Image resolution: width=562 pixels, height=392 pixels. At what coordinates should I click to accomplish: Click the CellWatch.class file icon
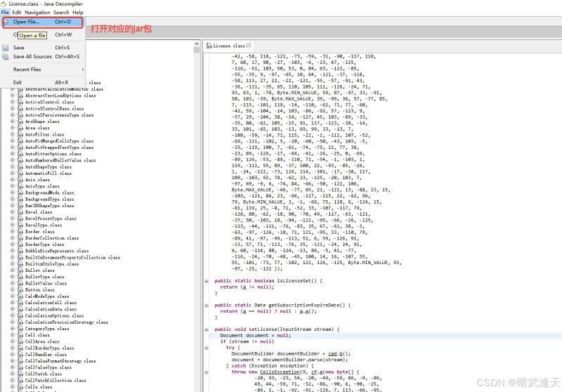pyautogui.click(x=20, y=374)
